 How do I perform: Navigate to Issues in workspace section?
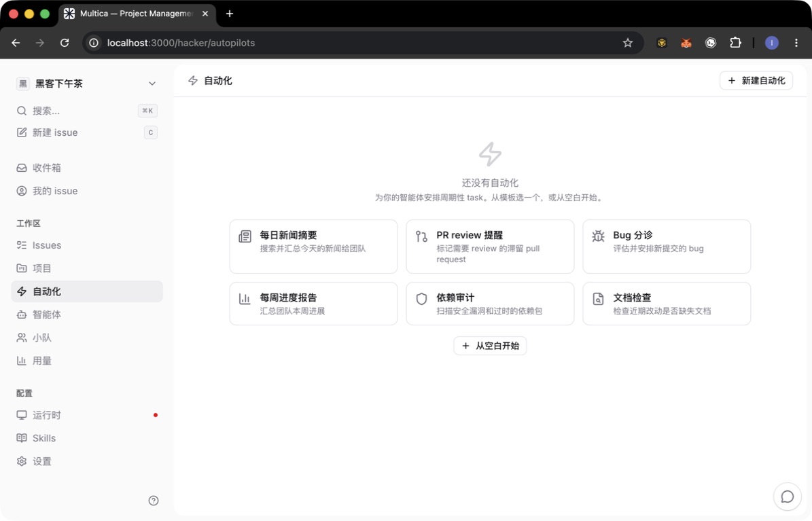coord(87,245)
